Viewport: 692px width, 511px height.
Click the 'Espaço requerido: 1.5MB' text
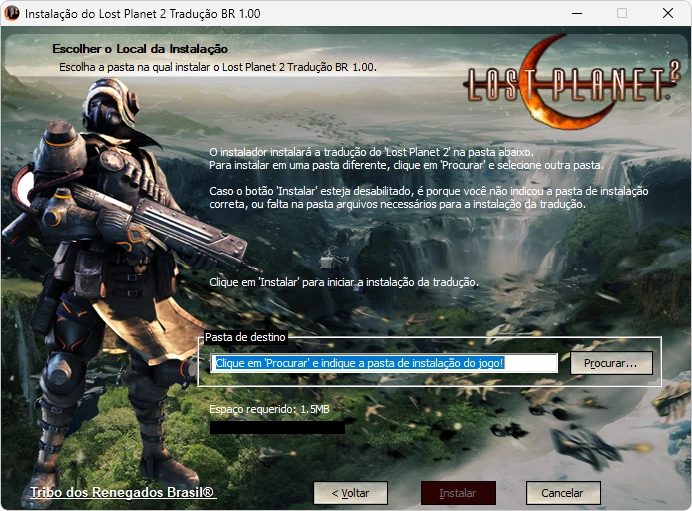(269, 410)
